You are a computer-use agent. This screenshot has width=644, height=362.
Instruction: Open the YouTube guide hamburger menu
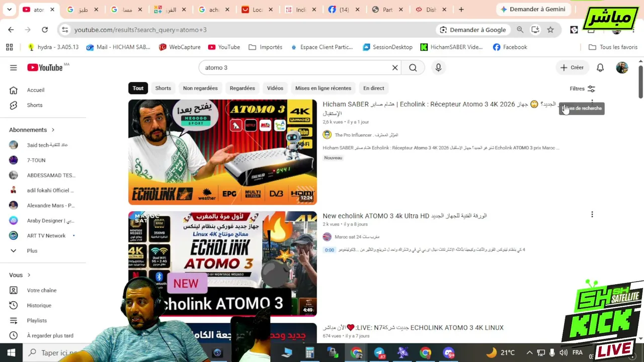click(14, 67)
